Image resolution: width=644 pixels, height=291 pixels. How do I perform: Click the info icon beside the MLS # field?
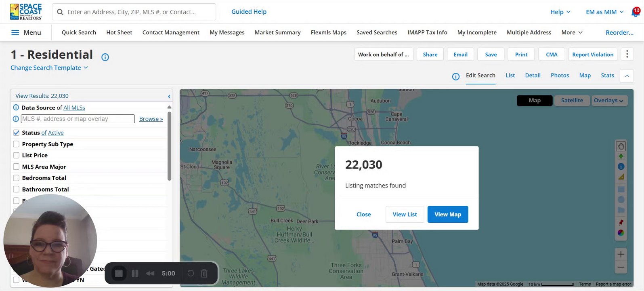click(x=16, y=119)
